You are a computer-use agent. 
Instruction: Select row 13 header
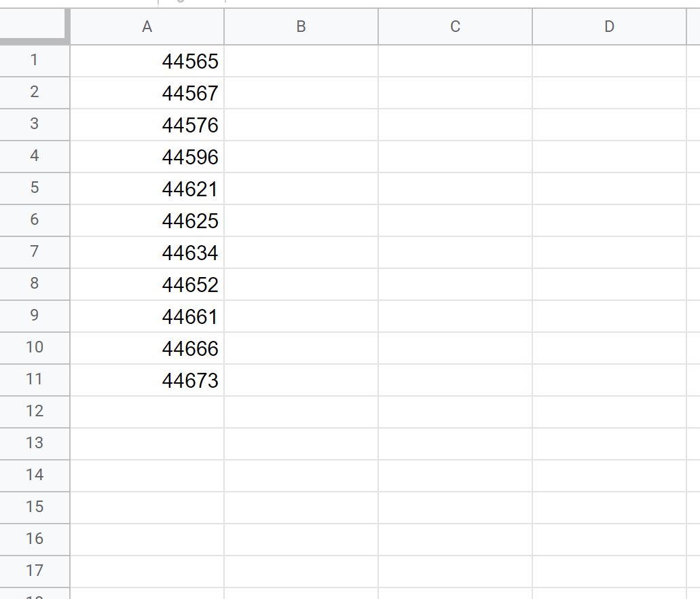tap(35, 444)
